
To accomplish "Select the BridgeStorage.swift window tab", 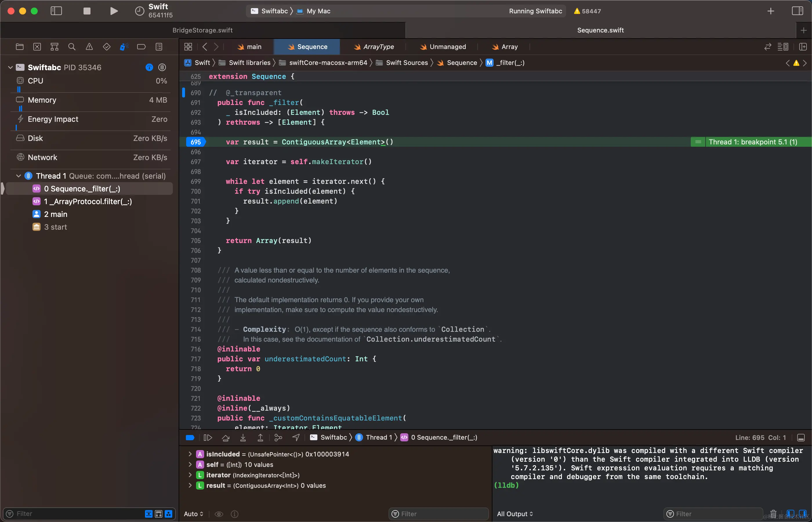I will click(203, 30).
